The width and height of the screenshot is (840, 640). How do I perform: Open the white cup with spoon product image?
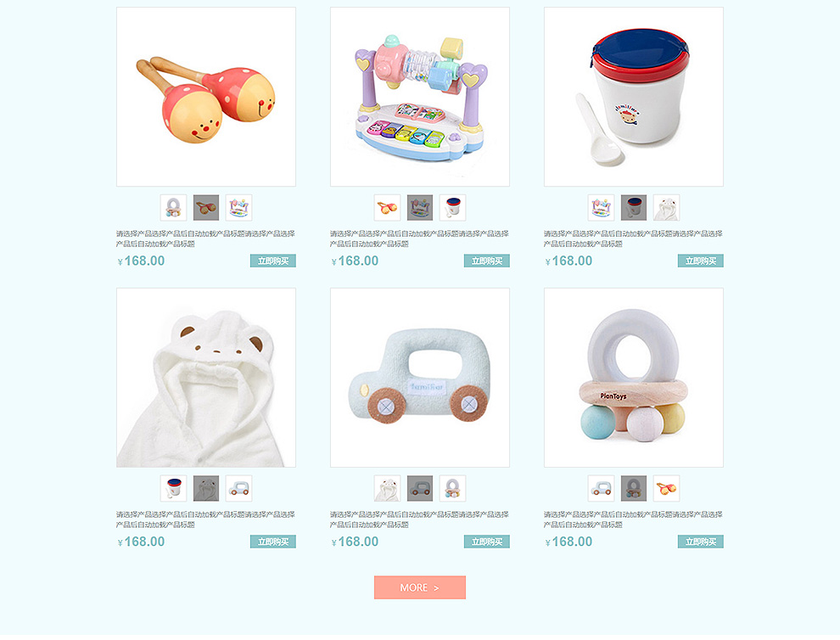click(x=633, y=97)
